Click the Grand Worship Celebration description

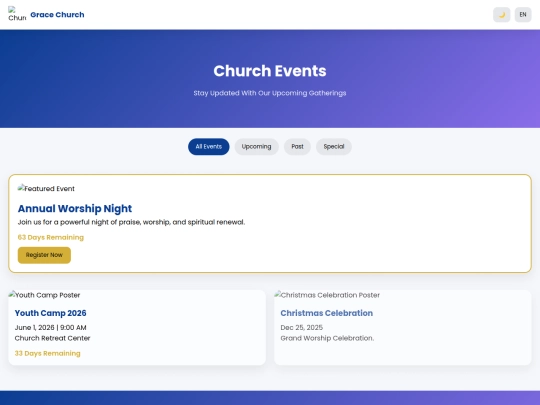[327, 338]
